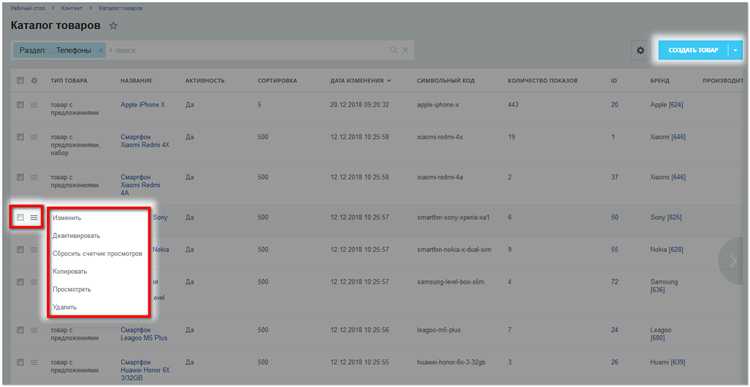
Task: Choose Деактивировать from the context menu
Action: [77, 236]
